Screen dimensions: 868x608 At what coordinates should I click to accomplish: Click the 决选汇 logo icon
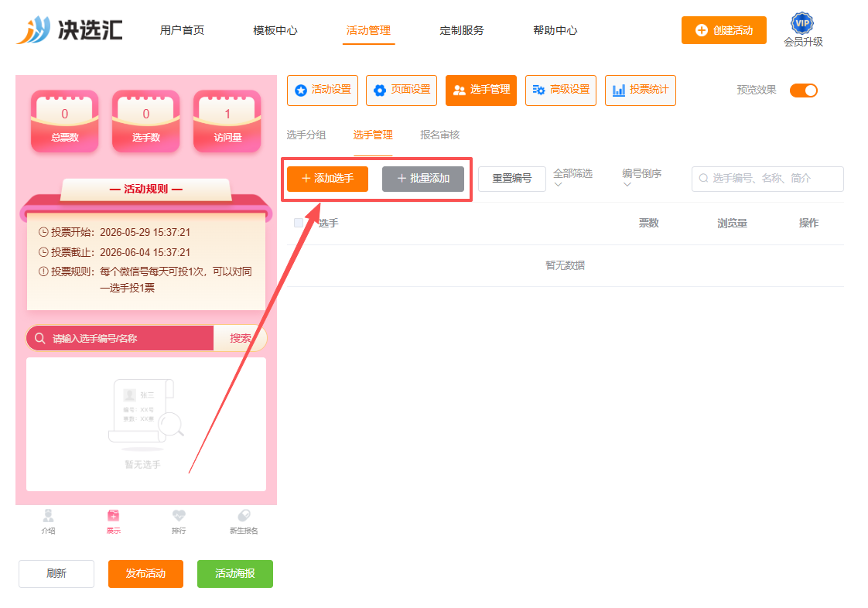click(x=34, y=29)
